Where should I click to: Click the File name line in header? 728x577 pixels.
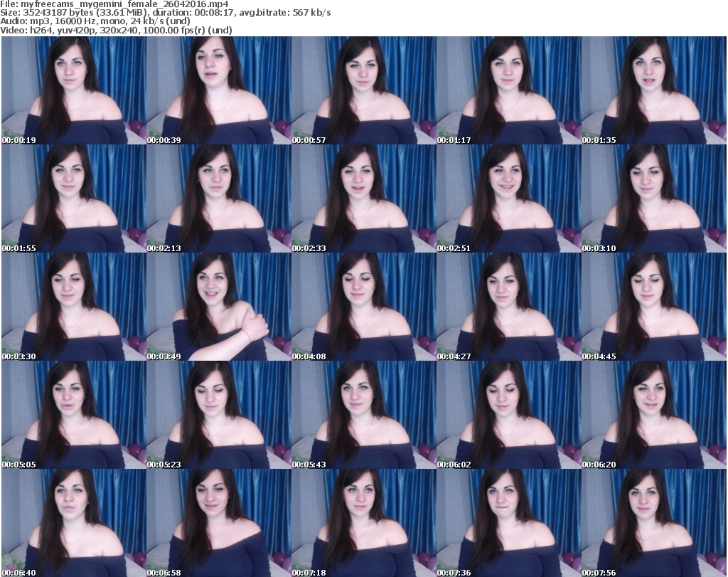pyautogui.click(x=114, y=4)
